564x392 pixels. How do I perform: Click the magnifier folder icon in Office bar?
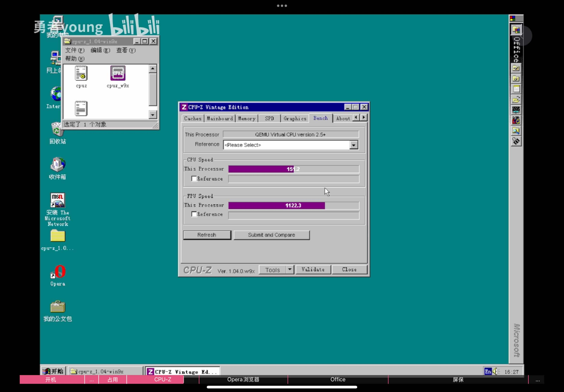pos(516,131)
